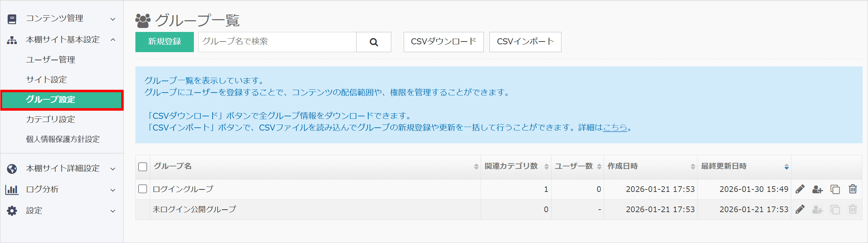Click the copy icon for ログイングループ
This screenshot has width=868, height=243.
835,189
